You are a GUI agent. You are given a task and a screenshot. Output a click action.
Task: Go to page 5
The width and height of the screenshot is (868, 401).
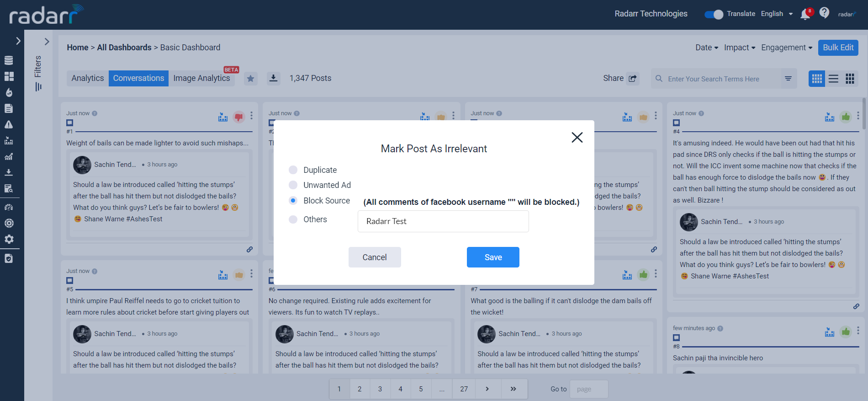tap(421, 389)
